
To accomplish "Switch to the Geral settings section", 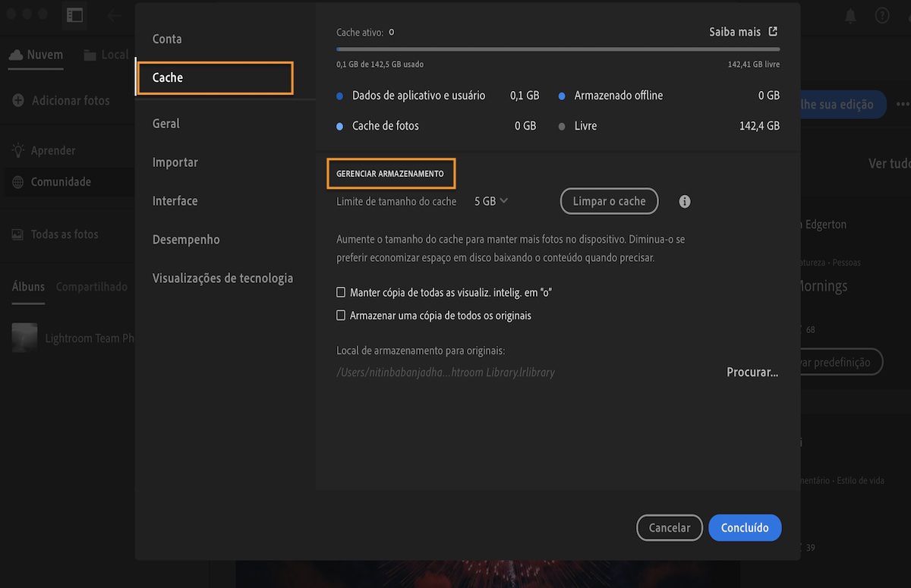I will click(168, 123).
